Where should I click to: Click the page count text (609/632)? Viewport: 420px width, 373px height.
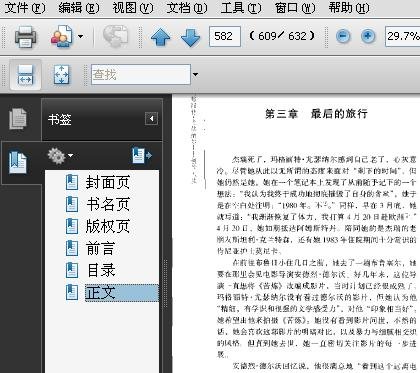coord(282,36)
